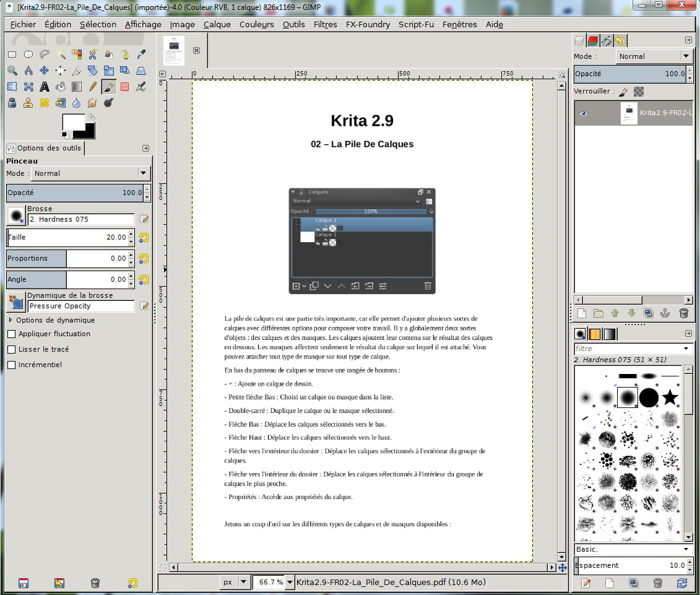Open the zoom percentage dropdown arrow
Viewport: 700px width, 595px height.
pos(290,582)
